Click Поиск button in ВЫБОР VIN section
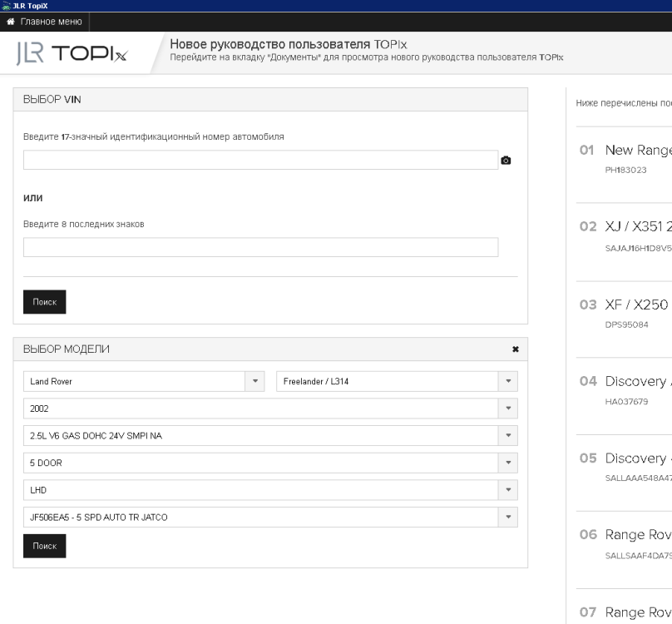The width and height of the screenshot is (672, 624). pos(45,302)
